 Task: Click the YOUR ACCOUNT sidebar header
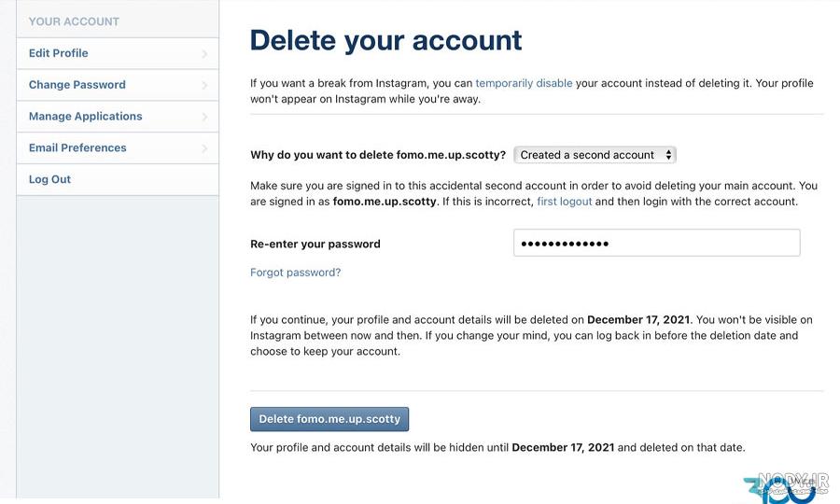pos(74,21)
